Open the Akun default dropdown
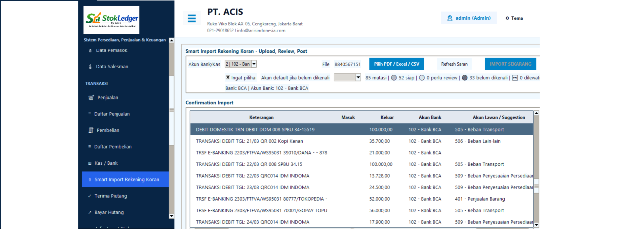Viewport: 644px width, 230px height. (358, 78)
